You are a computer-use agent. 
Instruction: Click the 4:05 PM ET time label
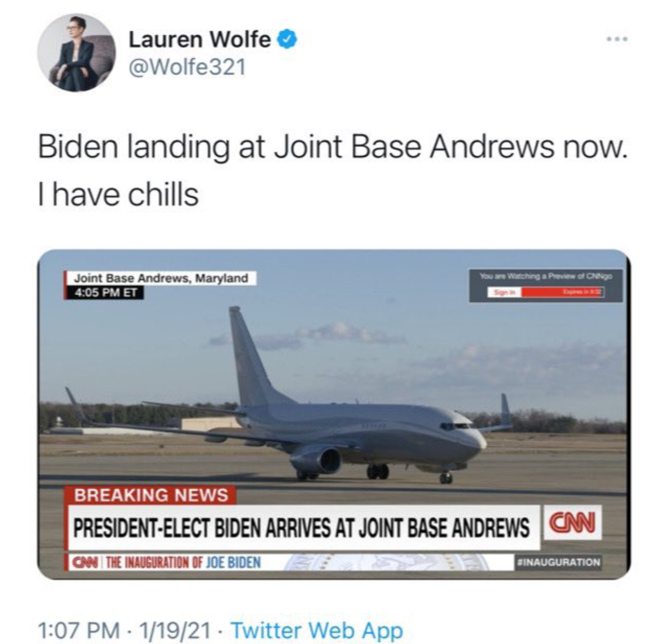point(105,293)
